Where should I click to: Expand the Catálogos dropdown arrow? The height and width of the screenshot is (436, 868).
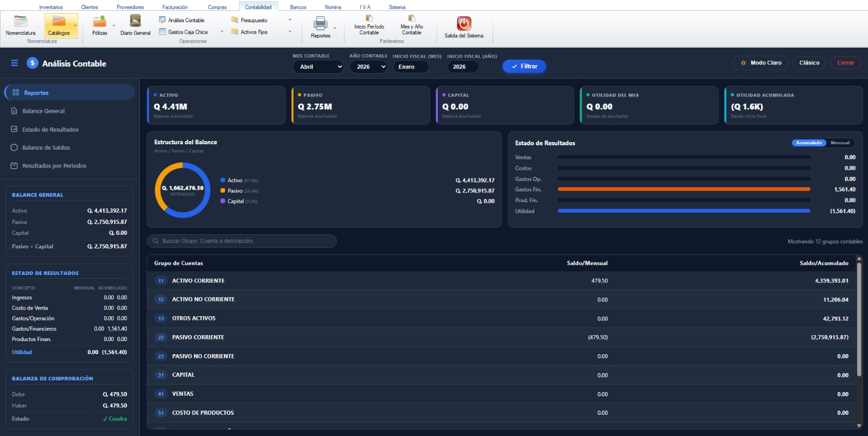(x=75, y=26)
